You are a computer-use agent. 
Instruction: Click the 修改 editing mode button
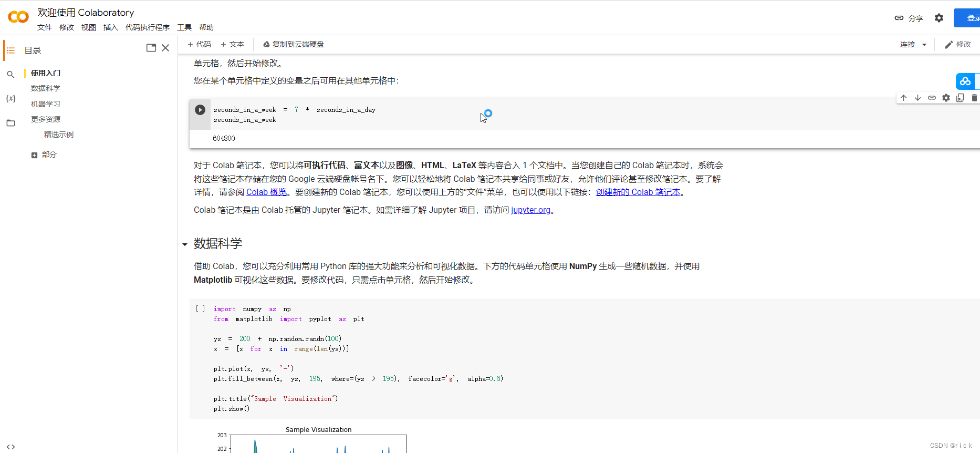(958, 44)
